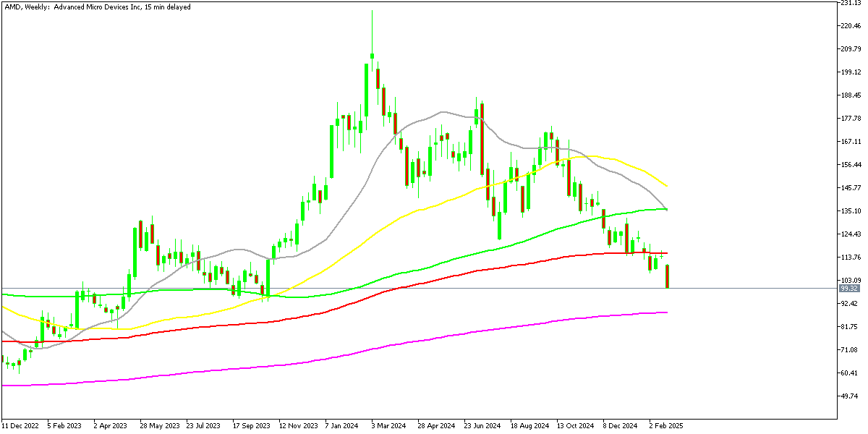
Task: Click the 18 Aug 2024 time label
Action: 530,426
